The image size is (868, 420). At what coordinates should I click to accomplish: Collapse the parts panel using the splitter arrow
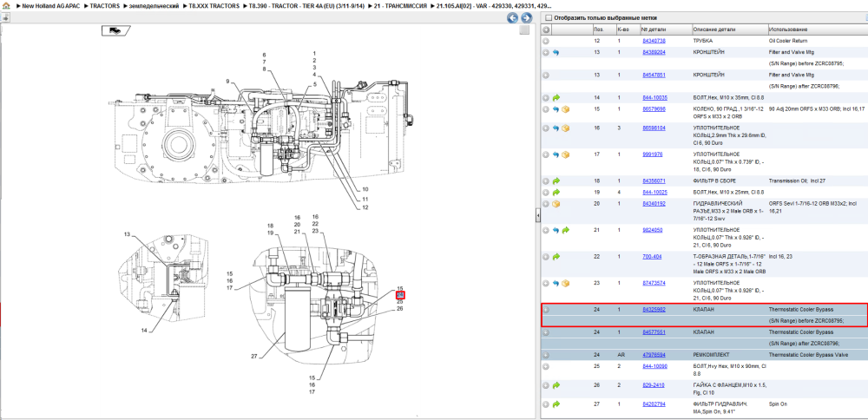537,217
